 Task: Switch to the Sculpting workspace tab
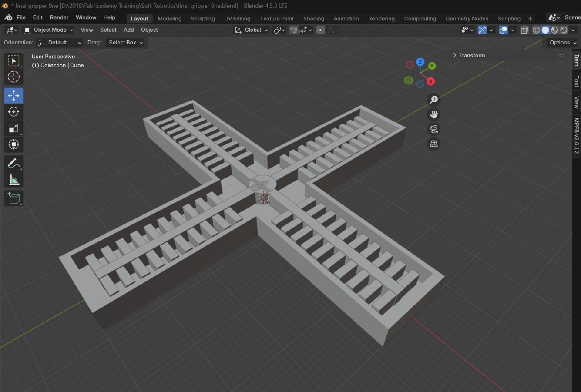click(203, 19)
